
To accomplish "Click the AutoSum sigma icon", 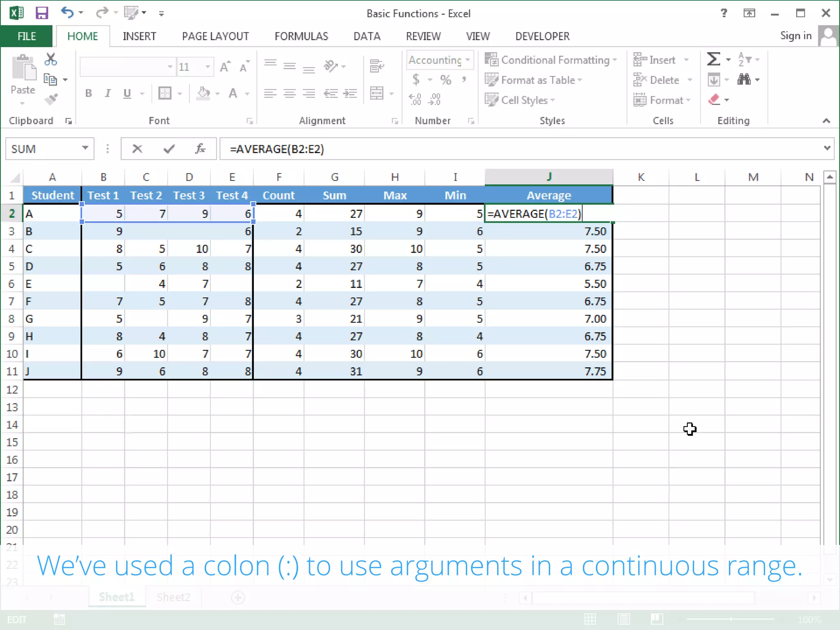I will point(713,59).
